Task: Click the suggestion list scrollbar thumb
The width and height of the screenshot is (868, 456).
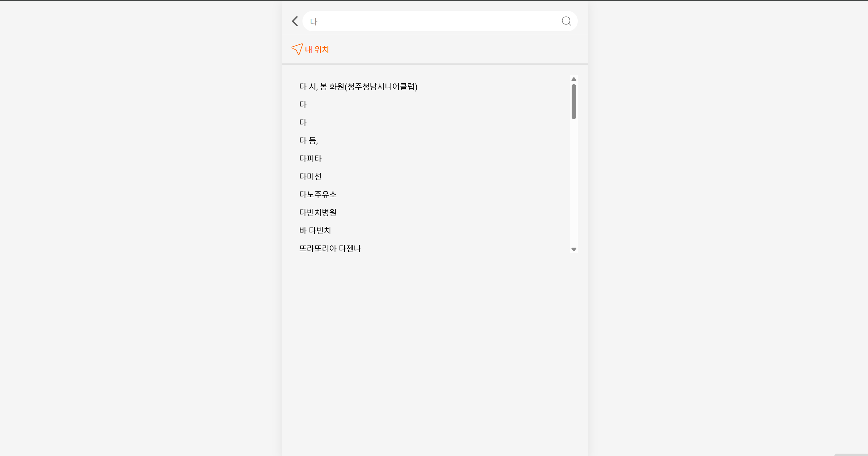Action: click(x=574, y=102)
